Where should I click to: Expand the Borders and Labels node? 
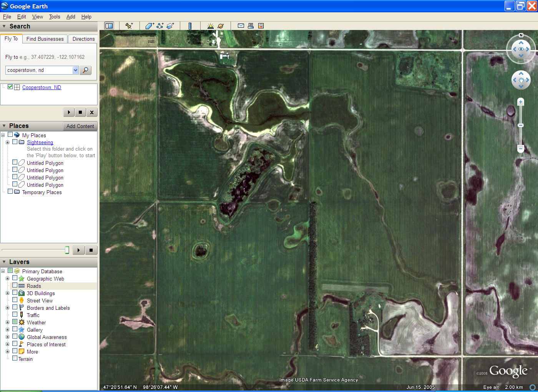7,307
